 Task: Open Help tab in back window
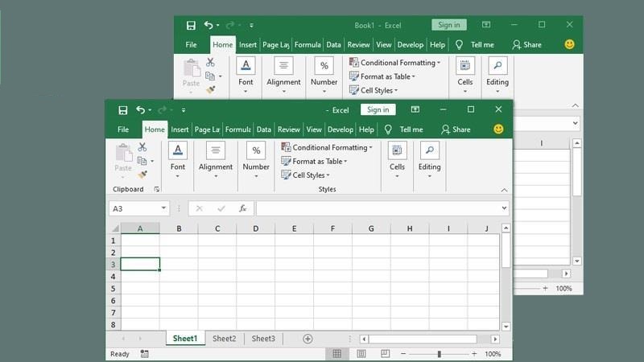tap(437, 44)
